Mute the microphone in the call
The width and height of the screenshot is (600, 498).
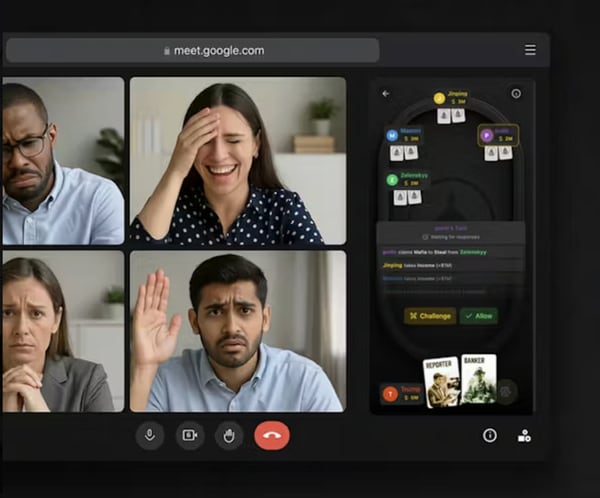click(x=150, y=435)
